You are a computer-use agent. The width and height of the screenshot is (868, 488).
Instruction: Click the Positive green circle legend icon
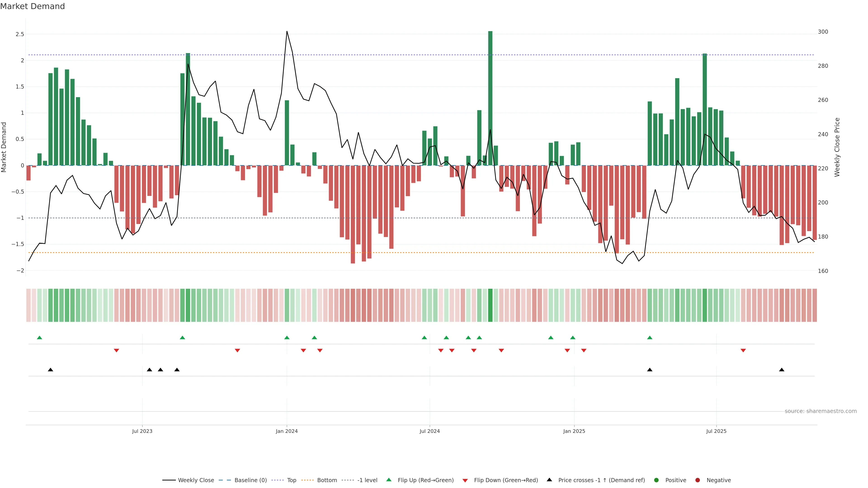656,480
